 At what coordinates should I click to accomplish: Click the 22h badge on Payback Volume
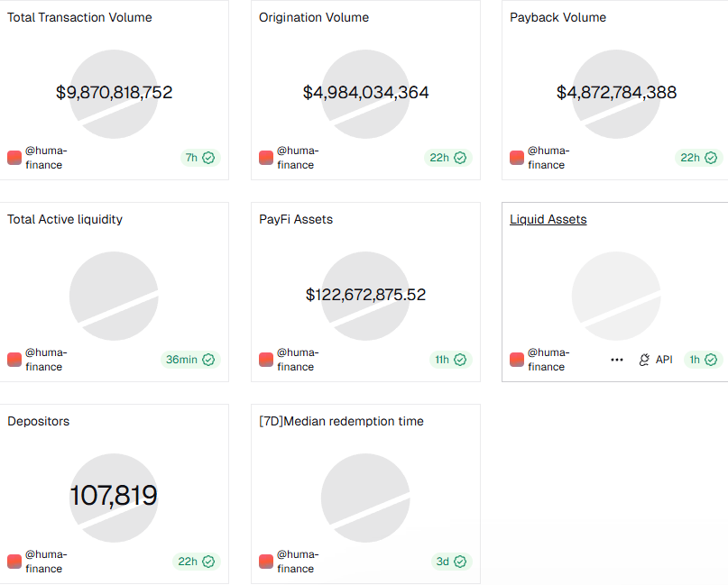[x=698, y=158]
